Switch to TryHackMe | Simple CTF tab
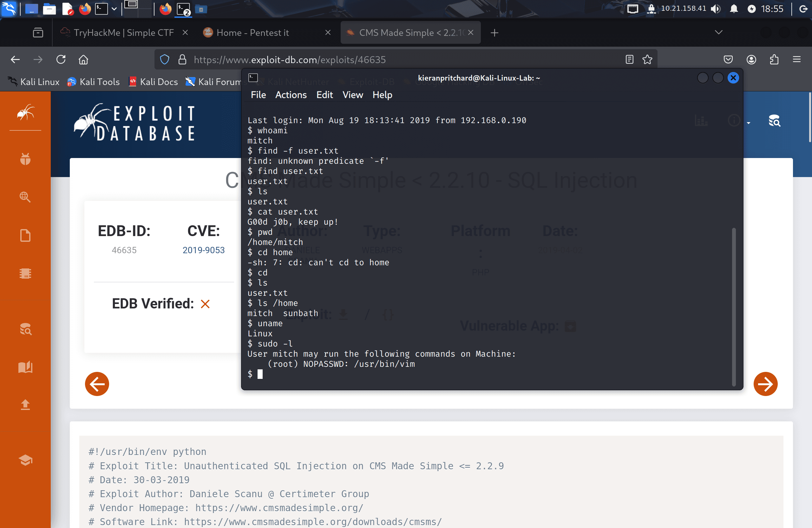Viewport: 812px width, 528px height. tap(123, 32)
